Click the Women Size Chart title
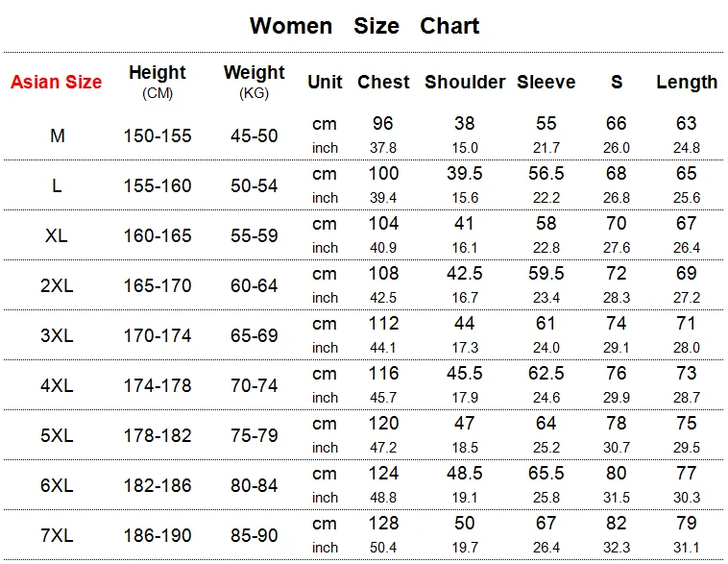 coord(364,26)
